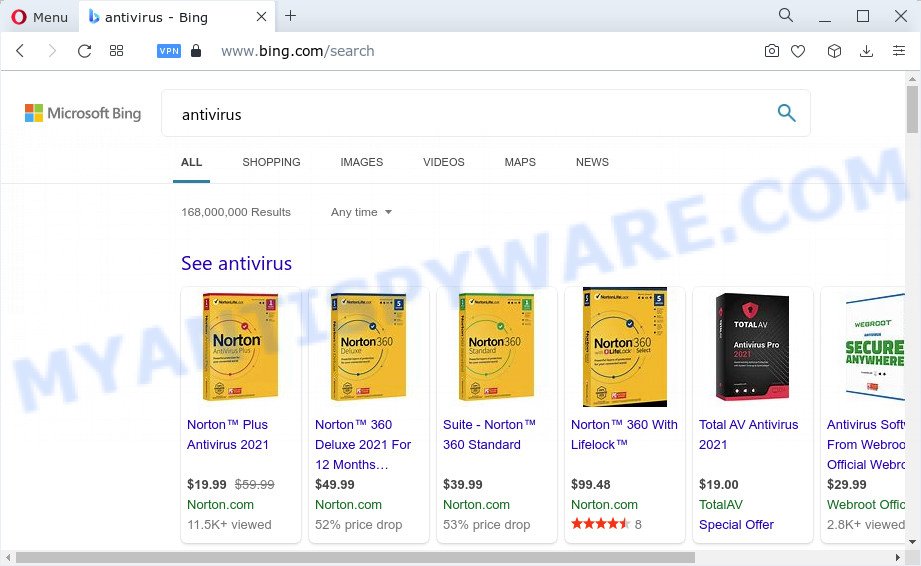This screenshot has width=921, height=566.
Task: Click the 53% price drop label
Action: tap(486, 524)
